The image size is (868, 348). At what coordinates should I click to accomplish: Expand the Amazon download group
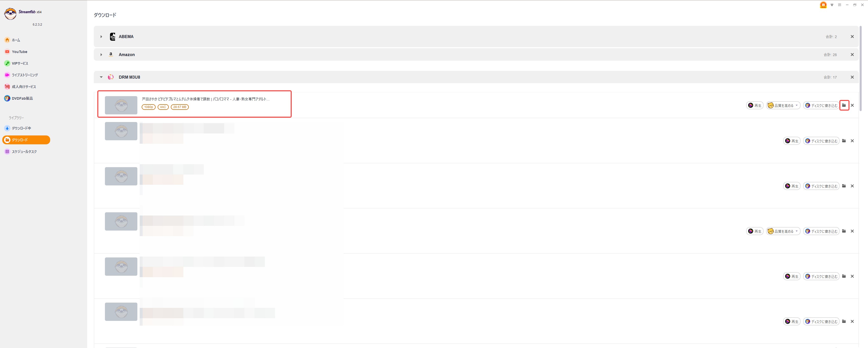pyautogui.click(x=101, y=55)
